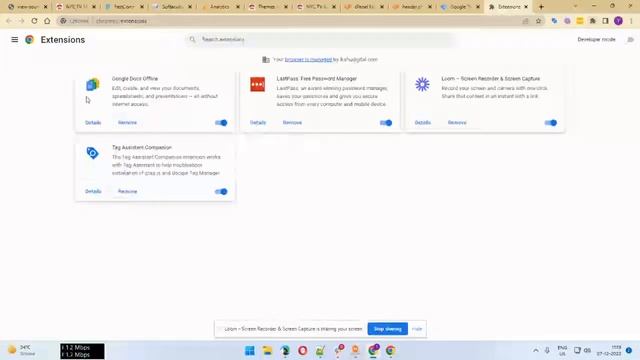This screenshot has width=640, height=360.
Task: Open the Chrome side panel
Action: click(605, 21)
